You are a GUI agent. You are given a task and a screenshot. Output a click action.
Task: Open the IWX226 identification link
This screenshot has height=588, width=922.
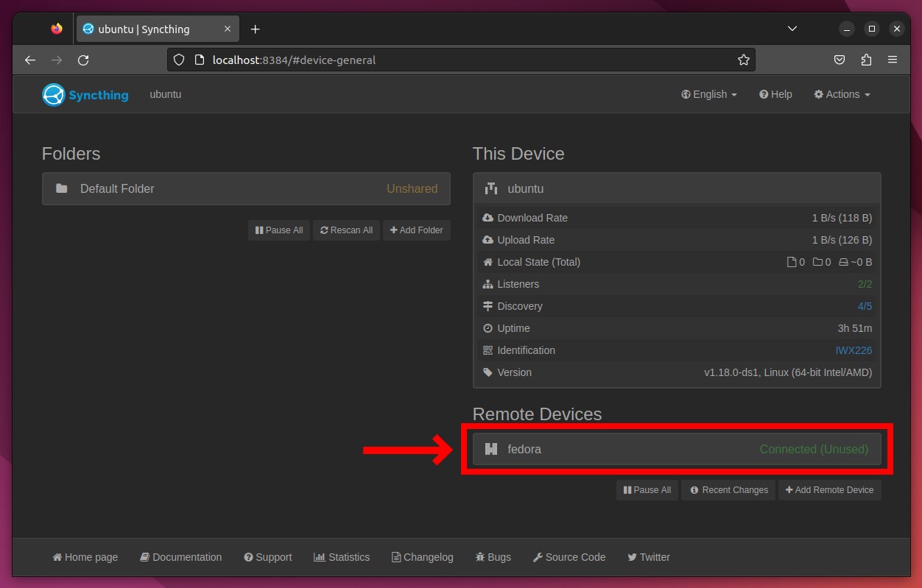click(x=854, y=350)
